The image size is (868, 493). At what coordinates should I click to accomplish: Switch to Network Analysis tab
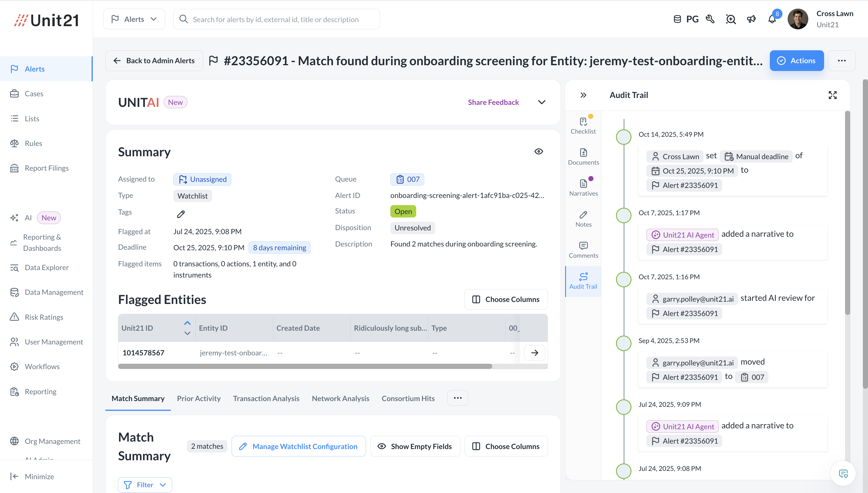340,398
